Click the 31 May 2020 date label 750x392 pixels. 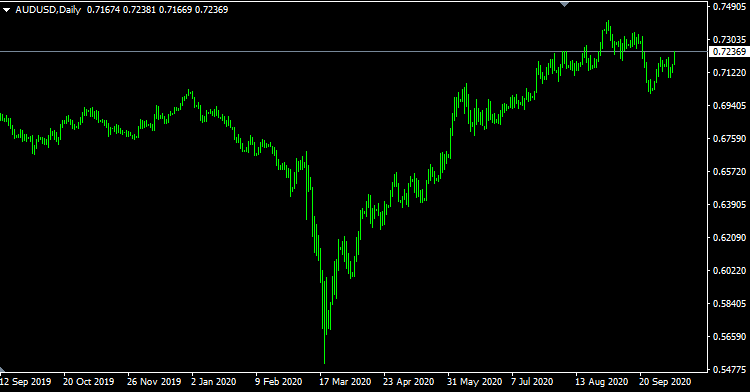(474, 381)
